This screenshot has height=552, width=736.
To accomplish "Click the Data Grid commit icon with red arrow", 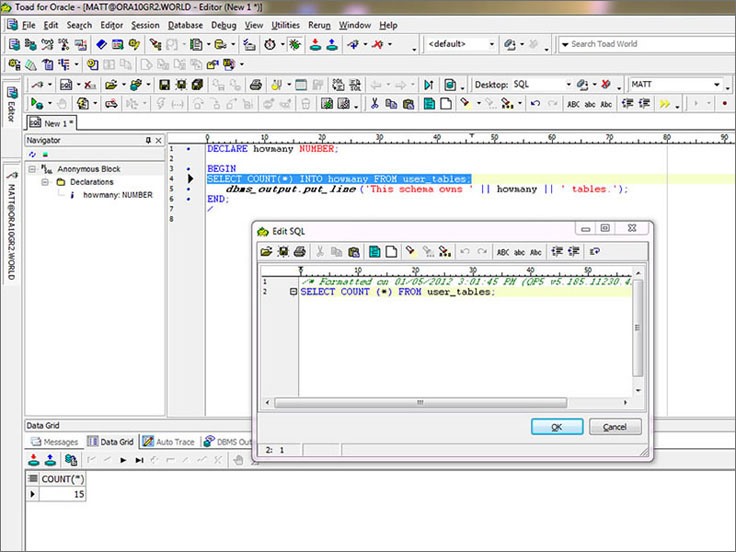I will [33, 460].
